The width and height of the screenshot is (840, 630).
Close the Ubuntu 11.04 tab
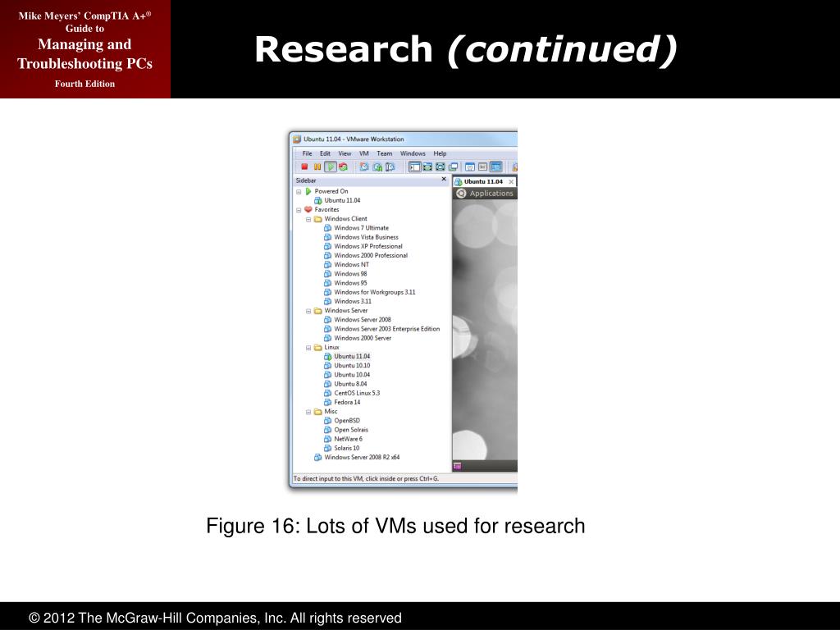click(x=511, y=182)
